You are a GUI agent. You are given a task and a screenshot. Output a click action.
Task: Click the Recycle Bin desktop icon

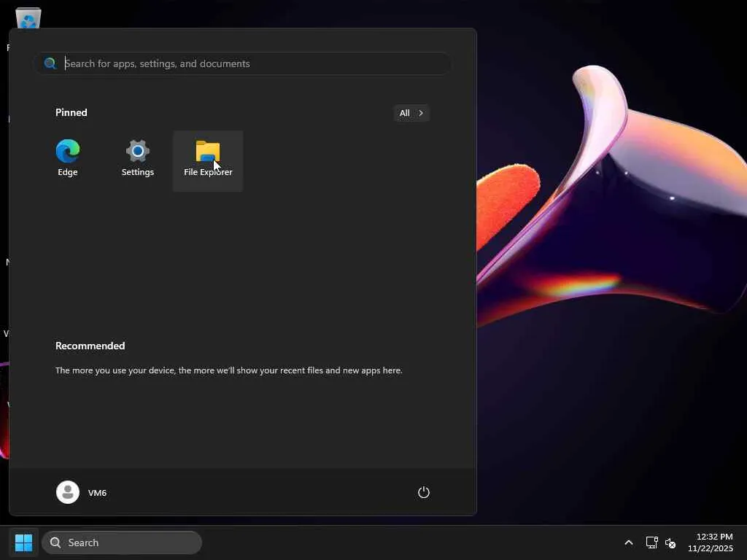(28, 18)
